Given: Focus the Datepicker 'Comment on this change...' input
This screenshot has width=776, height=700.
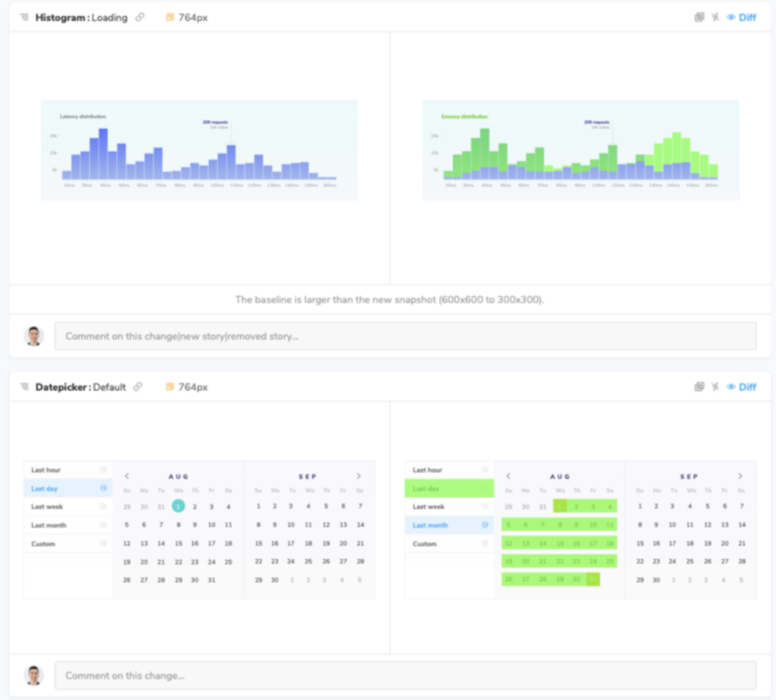Looking at the screenshot, I should pyautogui.click(x=406, y=675).
